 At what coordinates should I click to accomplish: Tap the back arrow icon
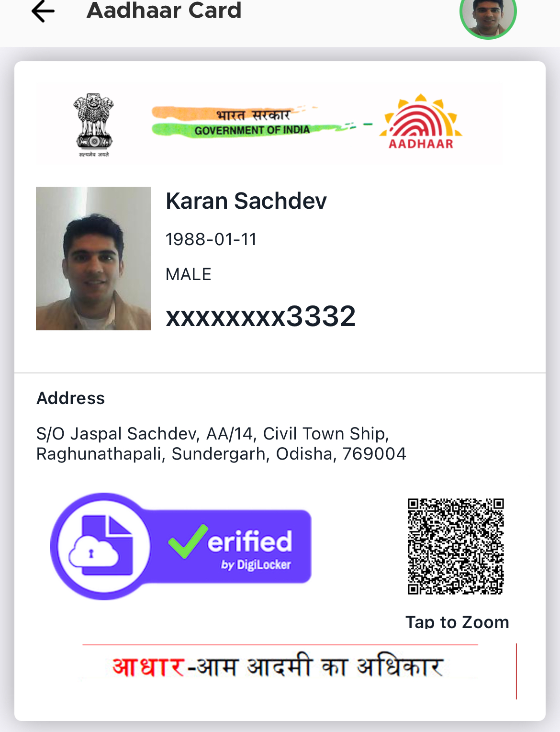43,11
